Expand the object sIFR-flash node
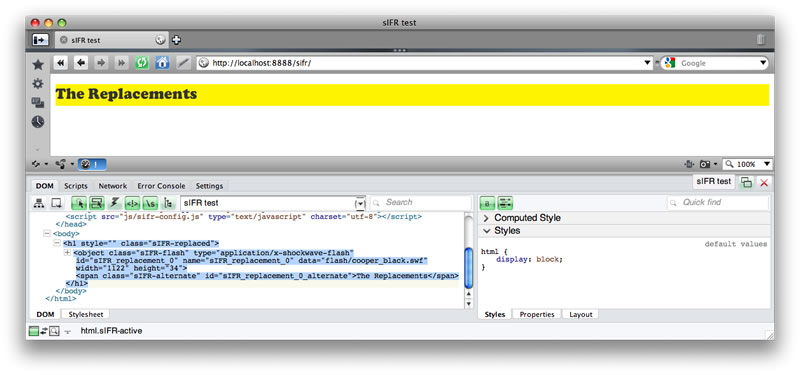 point(67,253)
